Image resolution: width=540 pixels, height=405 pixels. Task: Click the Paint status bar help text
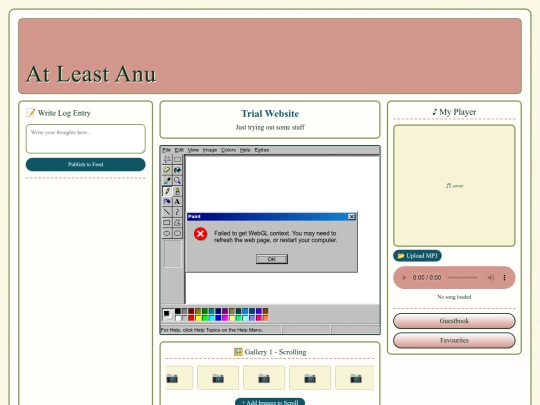212,330
